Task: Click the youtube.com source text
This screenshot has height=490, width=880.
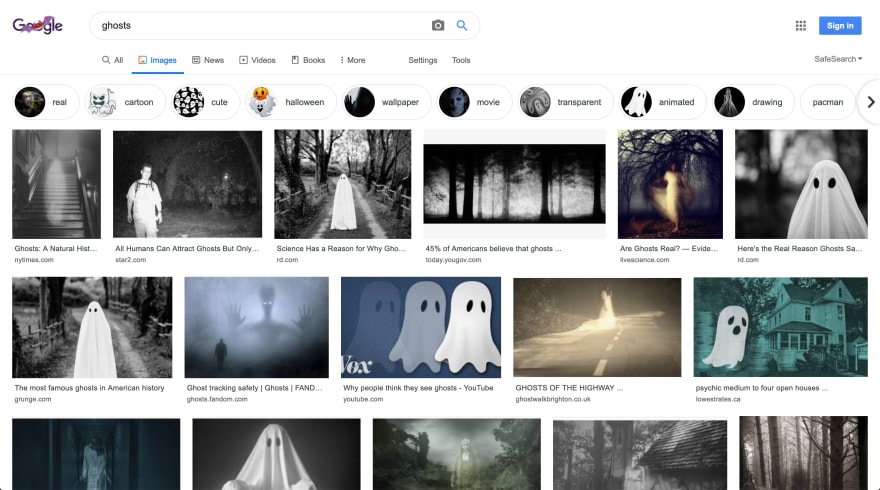Action: (x=363, y=399)
